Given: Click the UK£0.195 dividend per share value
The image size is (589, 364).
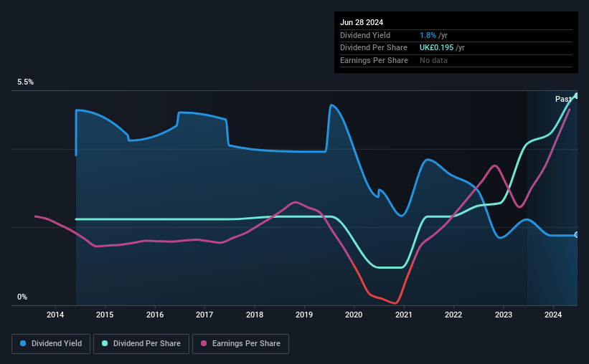Looking at the screenshot, I should pyautogui.click(x=436, y=48).
